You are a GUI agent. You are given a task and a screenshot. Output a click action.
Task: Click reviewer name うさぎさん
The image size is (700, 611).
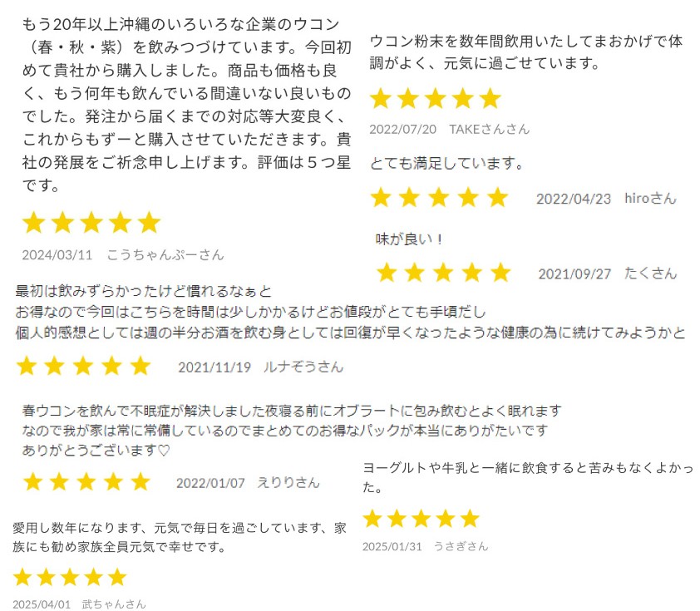point(461,546)
